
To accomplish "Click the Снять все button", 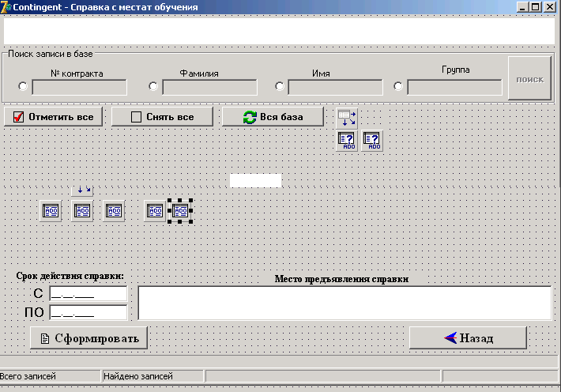I will 162,117.
